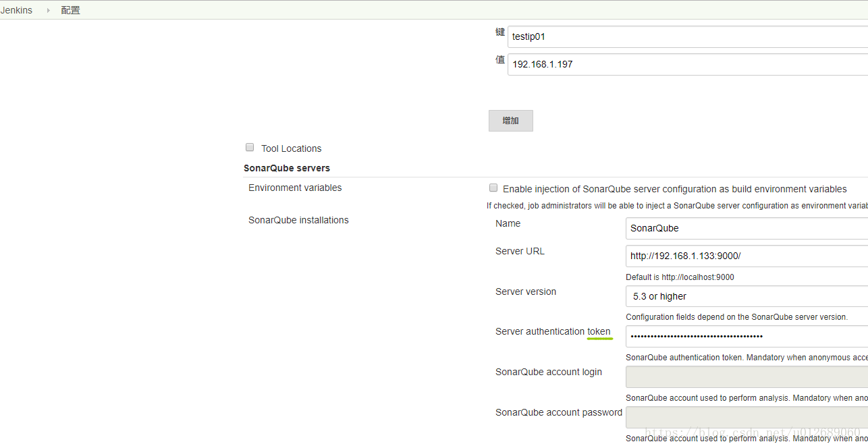
Task: Click the Server version label
Action: 526,291
